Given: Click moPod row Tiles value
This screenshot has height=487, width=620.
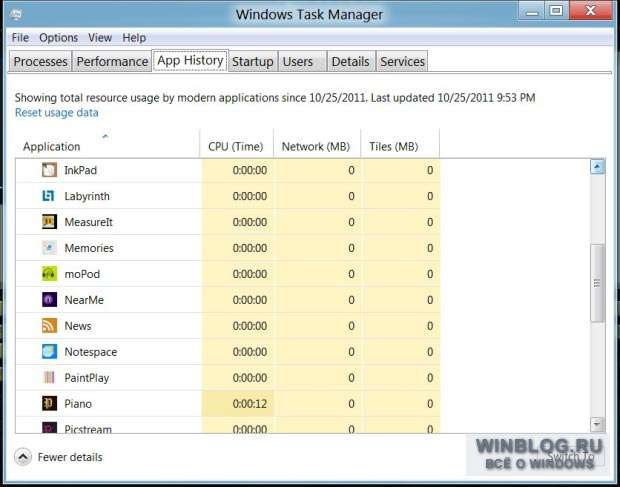Looking at the screenshot, I should pyautogui.click(x=430, y=274).
